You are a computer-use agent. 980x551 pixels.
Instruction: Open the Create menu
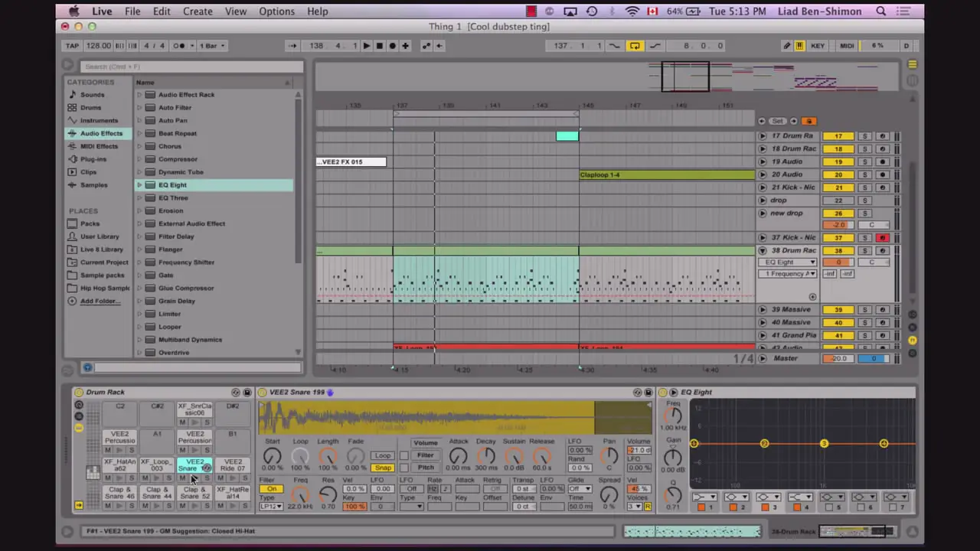tap(198, 11)
